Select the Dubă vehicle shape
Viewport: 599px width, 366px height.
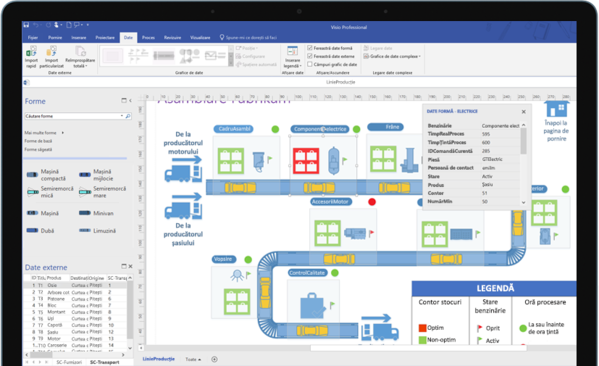[40, 230]
